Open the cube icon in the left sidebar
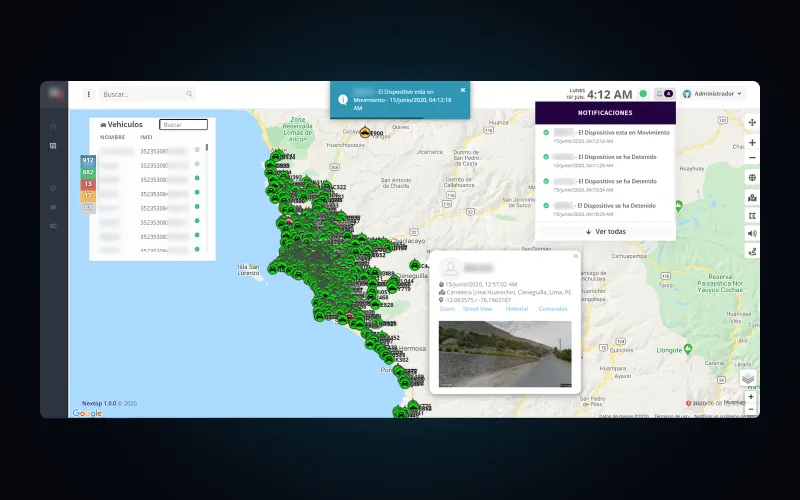The height and width of the screenshot is (500, 800). 53,188
